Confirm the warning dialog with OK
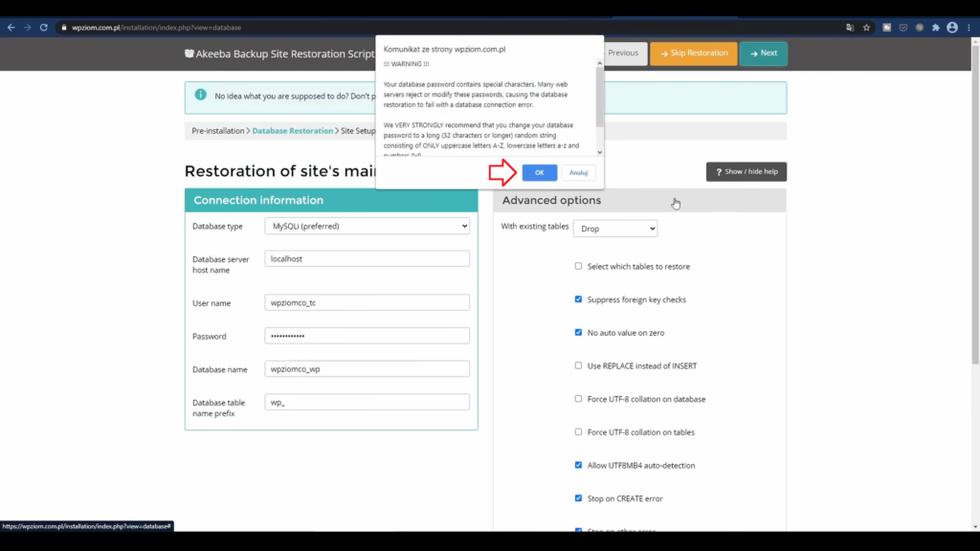Image resolution: width=980 pixels, height=551 pixels. (x=539, y=172)
